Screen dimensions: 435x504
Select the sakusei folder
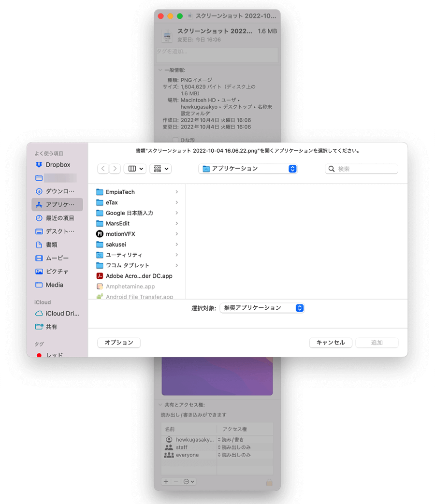coord(138,245)
